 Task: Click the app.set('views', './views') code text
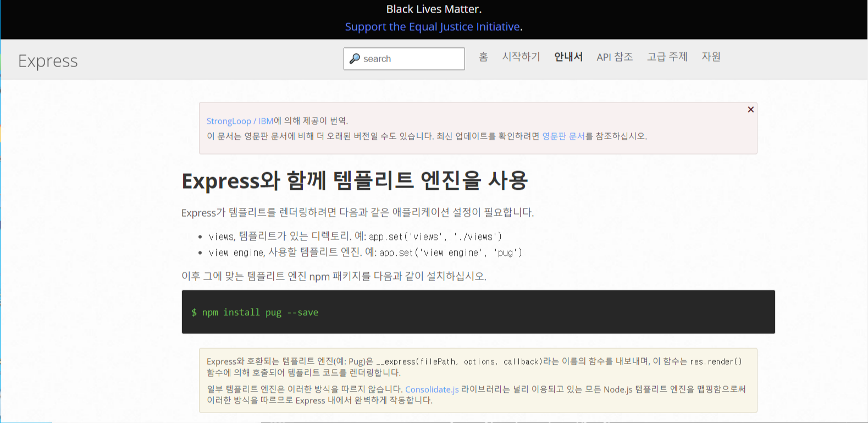(x=435, y=237)
